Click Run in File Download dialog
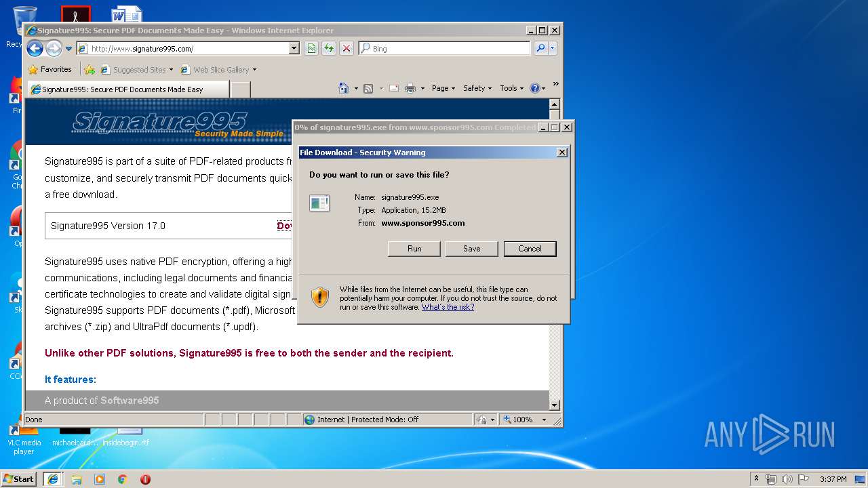Image resolution: width=868 pixels, height=488 pixels. pos(414,249)
